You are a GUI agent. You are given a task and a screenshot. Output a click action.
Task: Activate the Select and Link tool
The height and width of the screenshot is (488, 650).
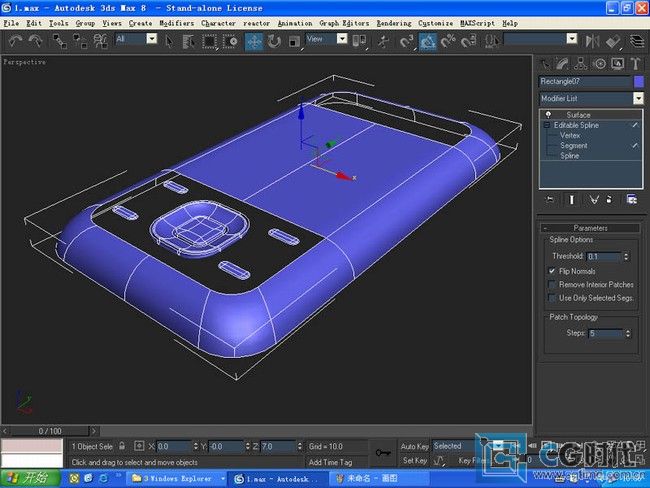pos(59,41)
